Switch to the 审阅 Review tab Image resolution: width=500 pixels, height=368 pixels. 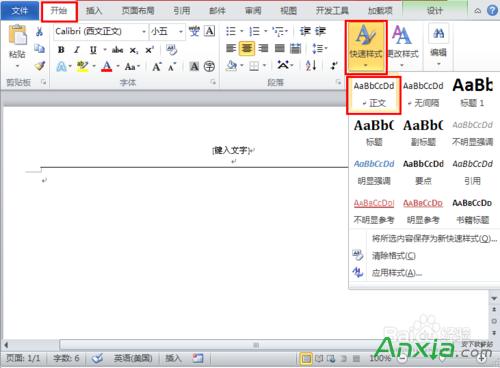click(x=253, y=11)
